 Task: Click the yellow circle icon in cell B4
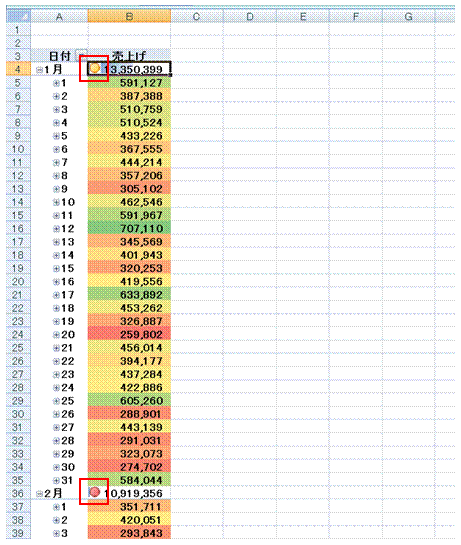pyautogui.click(x=94, y=68)
